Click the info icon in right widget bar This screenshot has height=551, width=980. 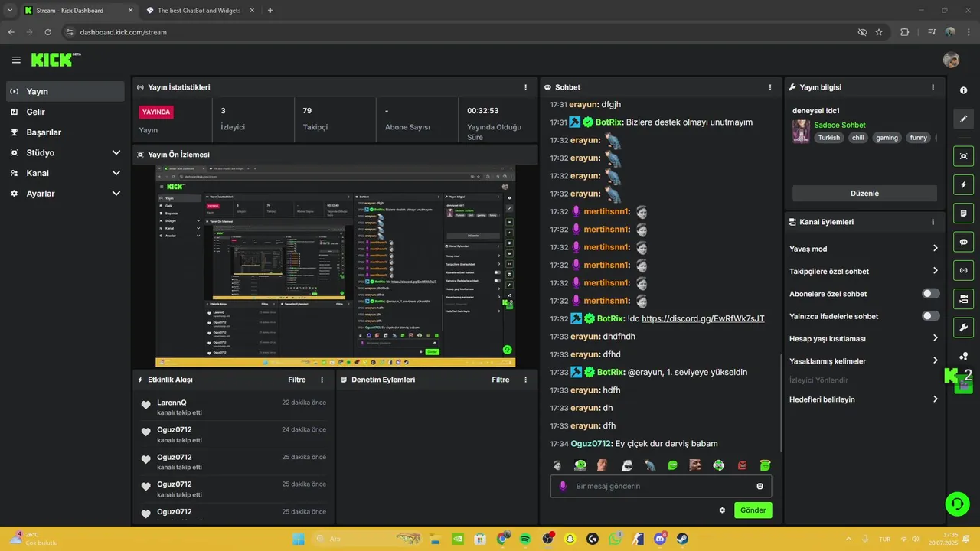pyautogui.click(x=963, y=90)
